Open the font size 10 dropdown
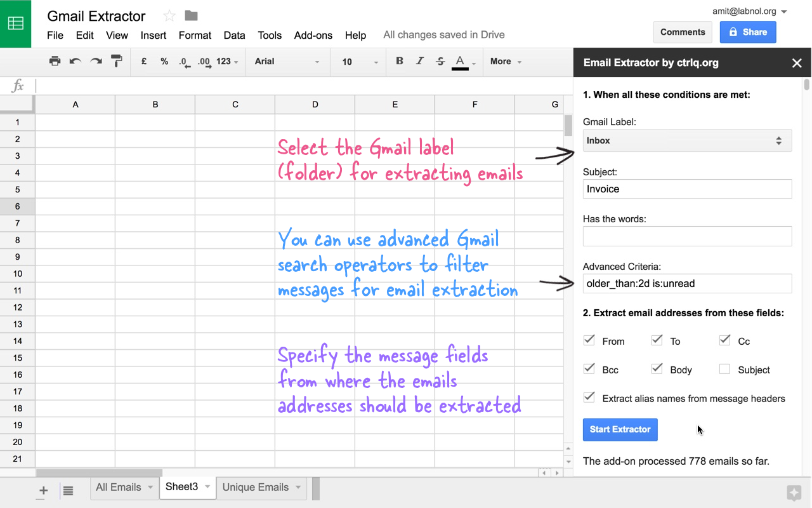 pyautogui.click(x=360, y=62)
